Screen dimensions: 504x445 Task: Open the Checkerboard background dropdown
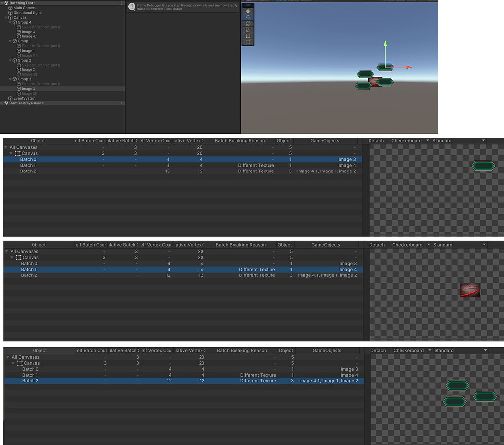coord(409,140)
